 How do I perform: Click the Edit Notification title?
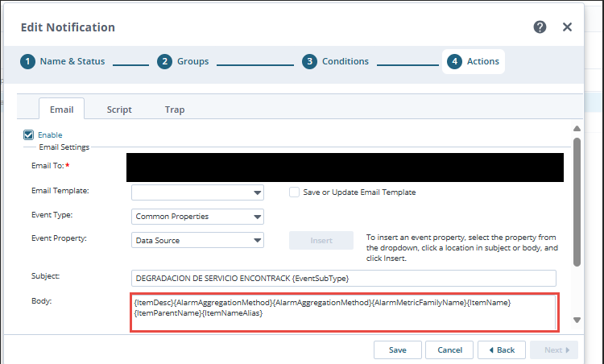pos(68,27)
